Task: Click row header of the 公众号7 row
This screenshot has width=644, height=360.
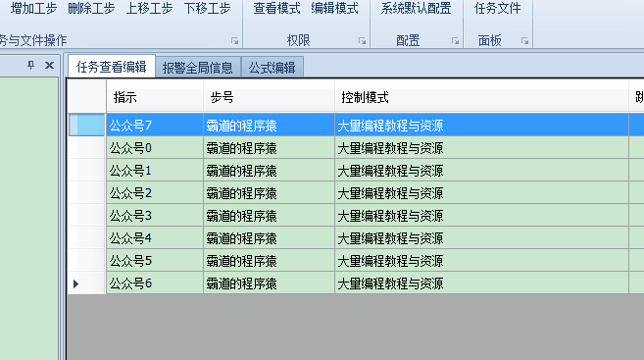Action: (x=86, y=126)
